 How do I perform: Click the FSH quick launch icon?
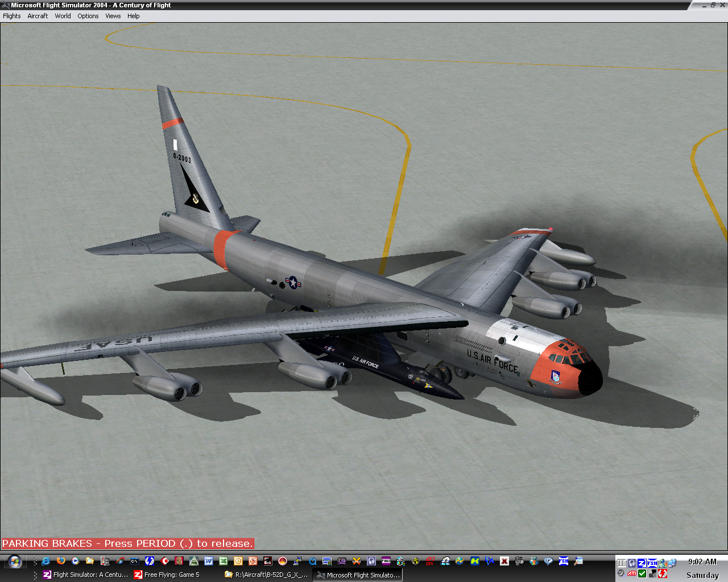click(x=564, y=561)
